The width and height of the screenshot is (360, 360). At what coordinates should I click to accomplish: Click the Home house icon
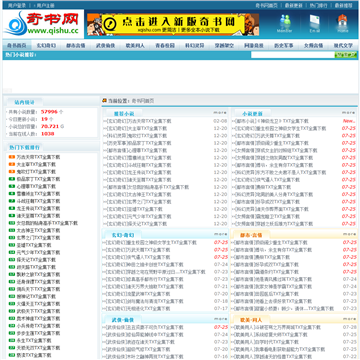coord(343,23)
